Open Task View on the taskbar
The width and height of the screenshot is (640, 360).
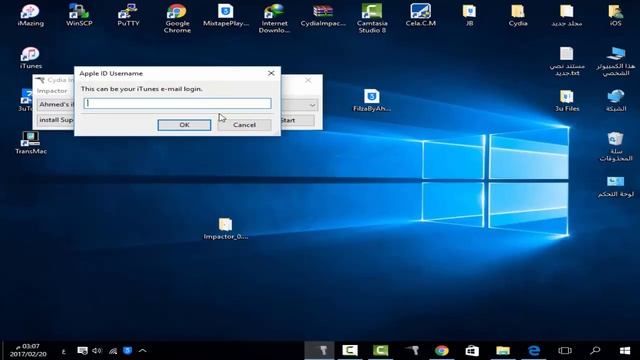[x=565, y=351]
